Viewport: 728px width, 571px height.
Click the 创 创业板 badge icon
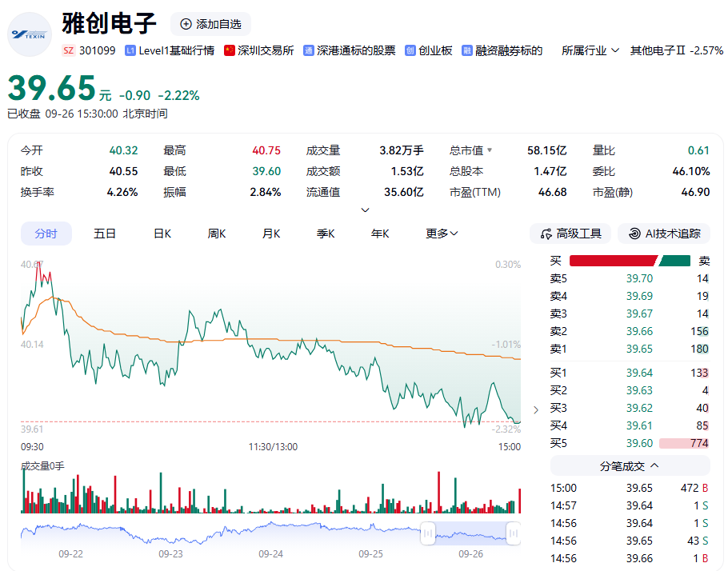tap(410, 50)
